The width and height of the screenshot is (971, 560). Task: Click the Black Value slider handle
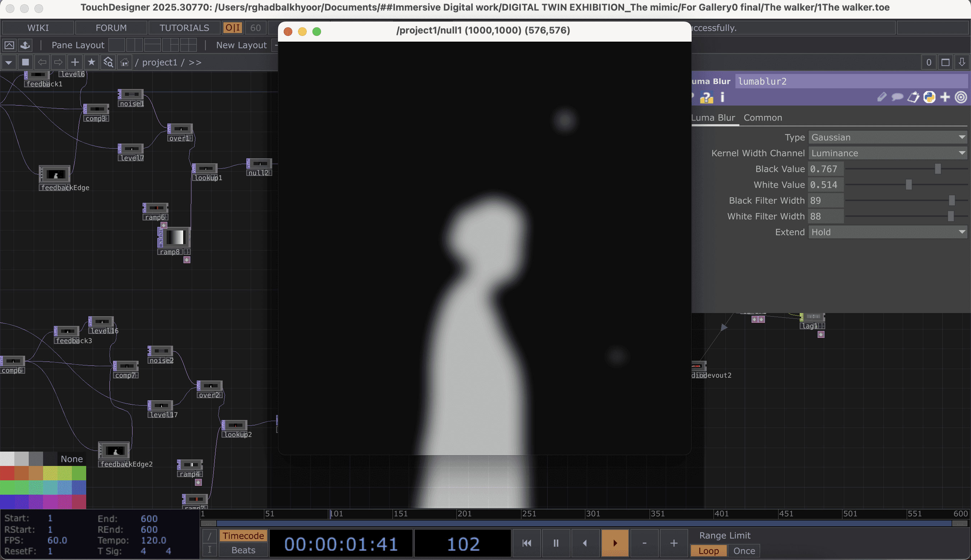point(938,169)
